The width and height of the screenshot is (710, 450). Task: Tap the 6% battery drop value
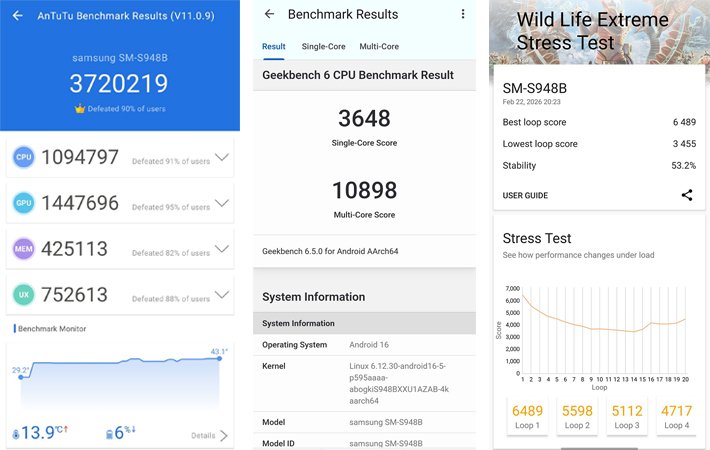pyautogui.click(x=125, y=433)
